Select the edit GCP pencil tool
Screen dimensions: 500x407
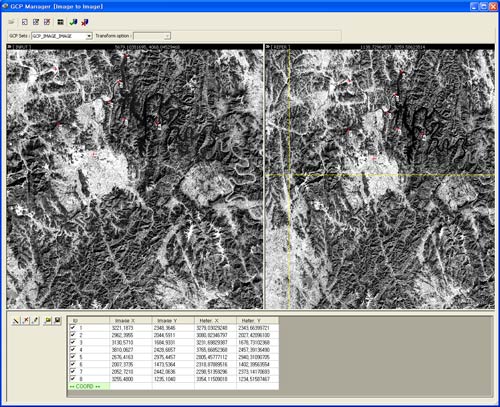35,321
